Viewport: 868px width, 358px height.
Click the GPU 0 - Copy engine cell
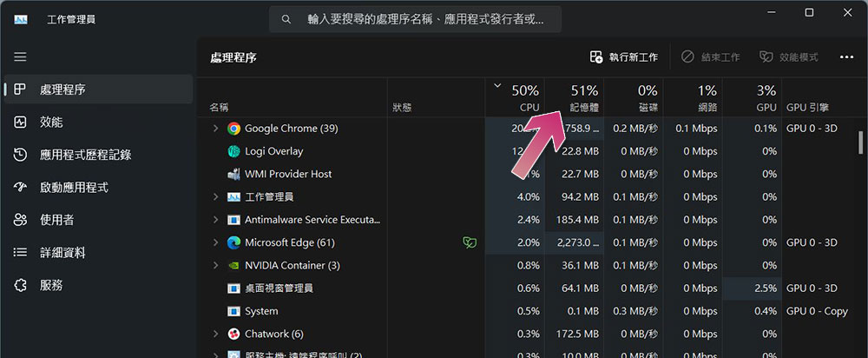click(817, 311)
